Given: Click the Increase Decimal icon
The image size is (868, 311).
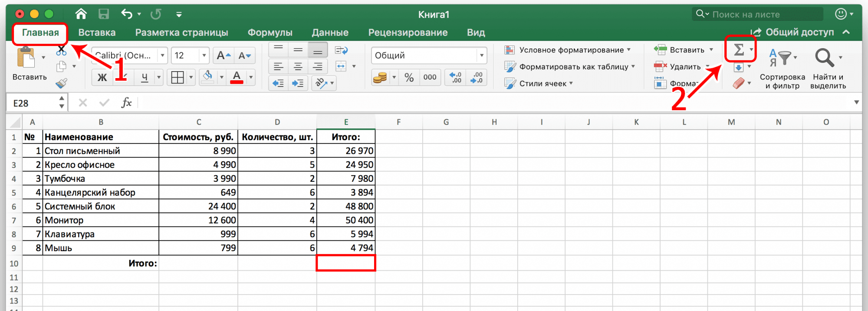Looking at the screenshot, I should point(456,78).
